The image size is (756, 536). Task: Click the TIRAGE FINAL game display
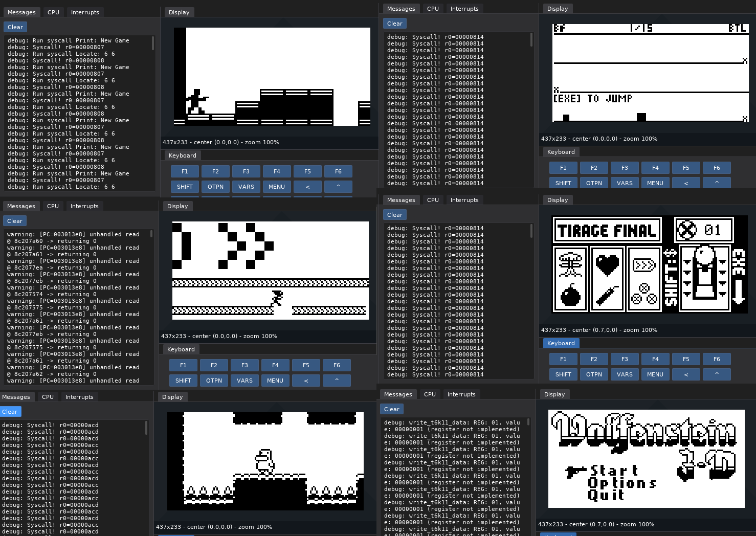coord(650,264)
